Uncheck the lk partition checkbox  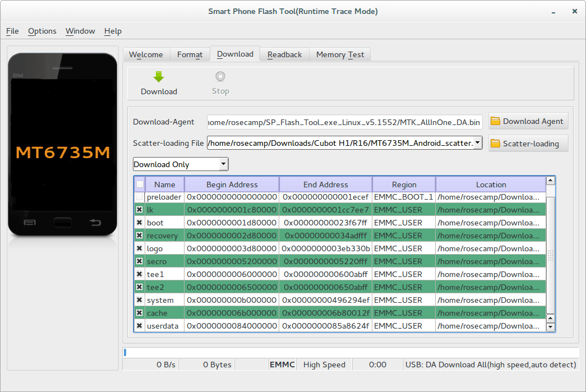tap(140, 210)
